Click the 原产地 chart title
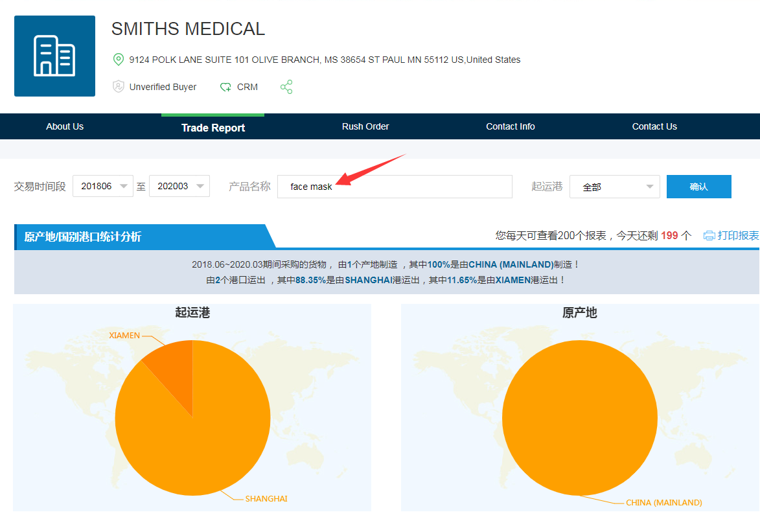 click(x=580, y=313)
